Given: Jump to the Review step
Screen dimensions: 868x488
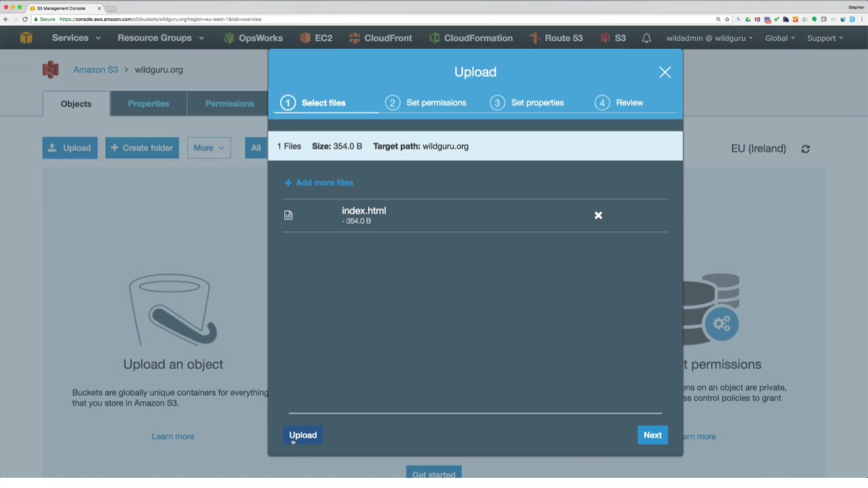Looking at the screenshot, I should 619,103.
